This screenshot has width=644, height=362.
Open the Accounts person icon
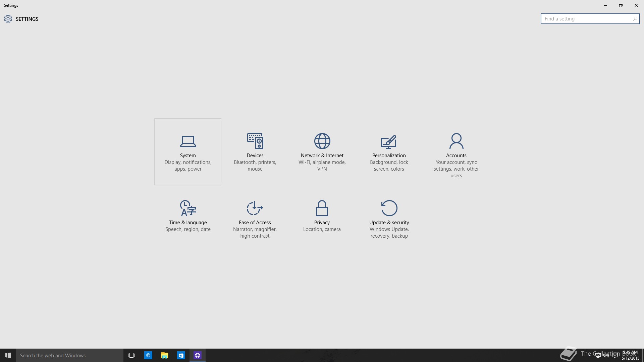pos(456,141)
